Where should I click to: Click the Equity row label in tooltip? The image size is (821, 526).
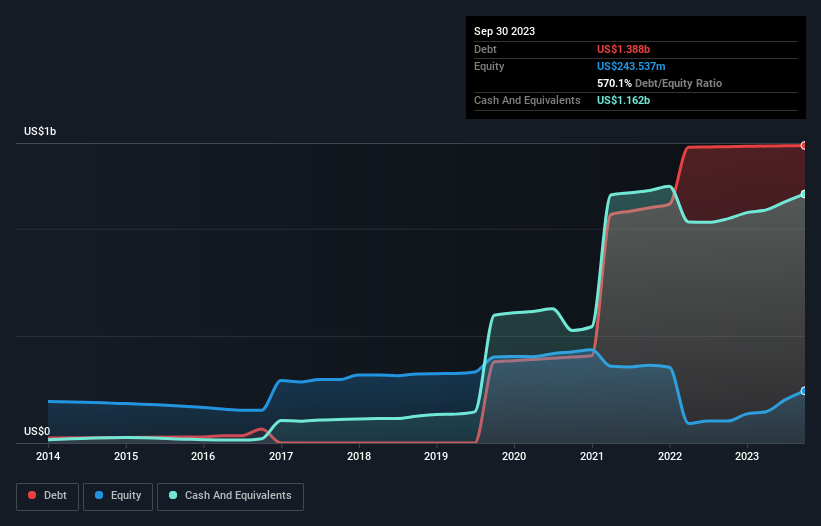[489, 66]
